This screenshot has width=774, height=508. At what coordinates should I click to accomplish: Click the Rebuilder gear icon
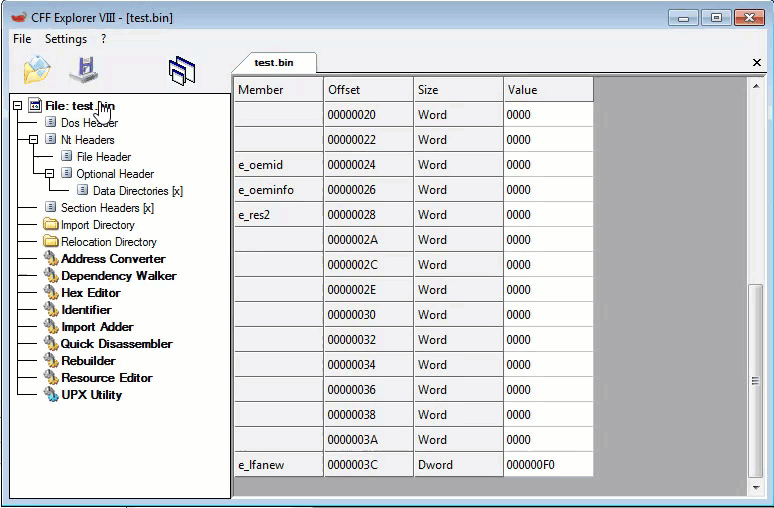(51, 360)
